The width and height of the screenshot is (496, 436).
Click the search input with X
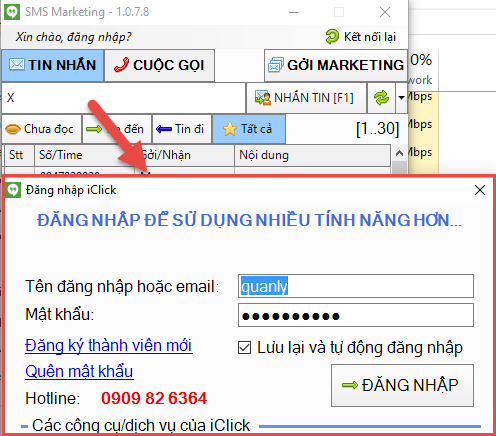(x=123, y=98)
